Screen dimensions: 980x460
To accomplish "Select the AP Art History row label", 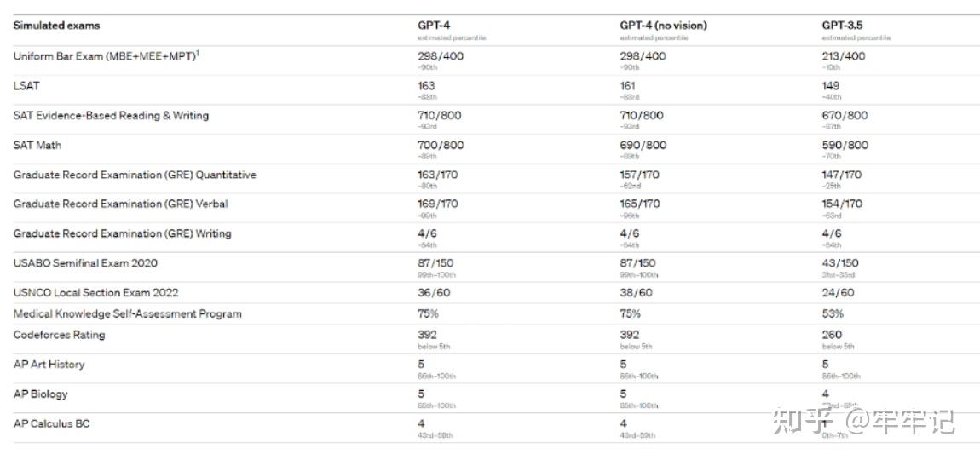I will (49, 365).
